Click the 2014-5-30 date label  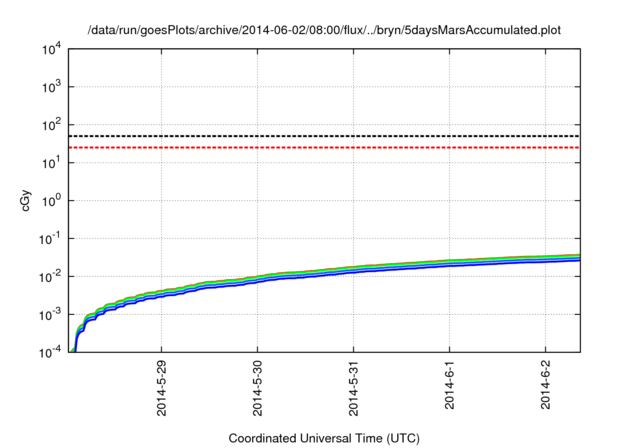(x=257, y=388)
